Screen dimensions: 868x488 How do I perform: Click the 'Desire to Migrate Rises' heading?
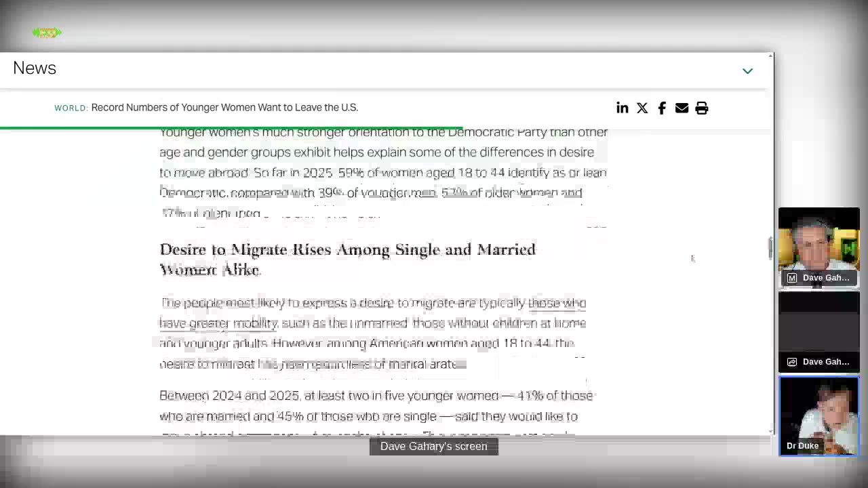tap(347, 260)
